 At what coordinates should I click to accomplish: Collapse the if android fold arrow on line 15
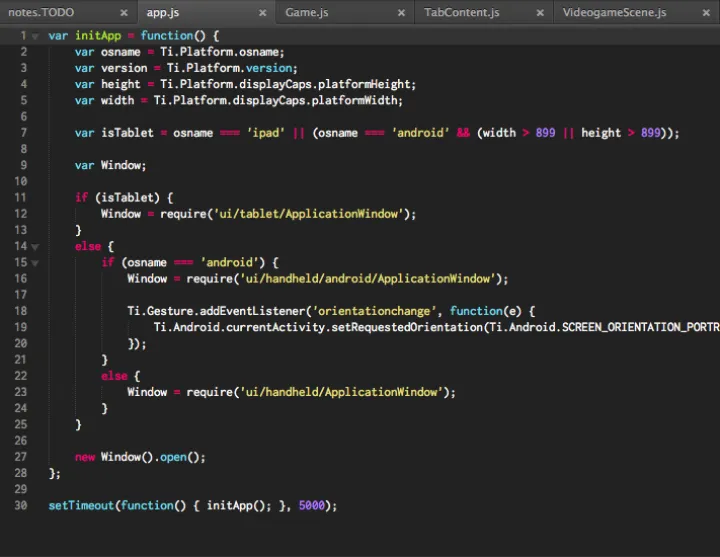pos(35,263)
